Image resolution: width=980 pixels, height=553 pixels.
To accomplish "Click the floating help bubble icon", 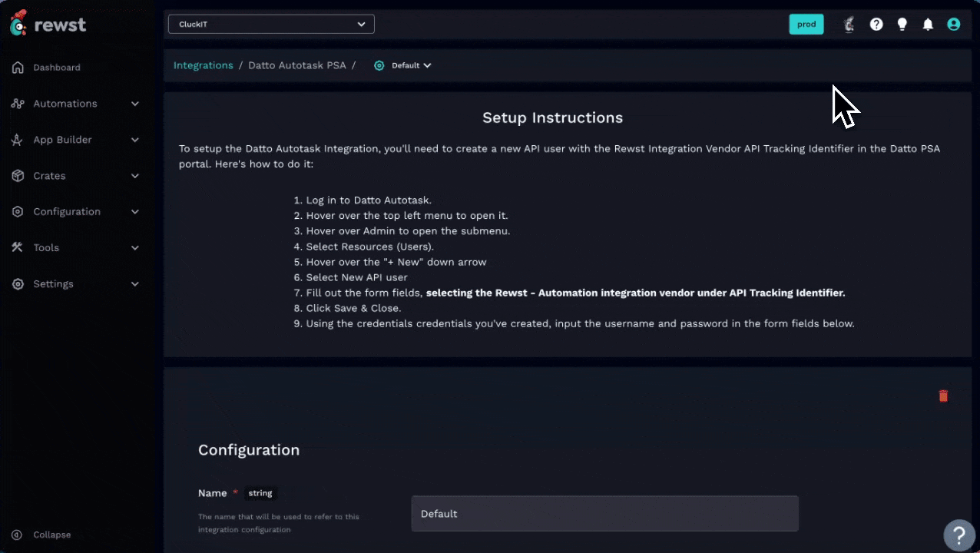I will click(958, 534).
